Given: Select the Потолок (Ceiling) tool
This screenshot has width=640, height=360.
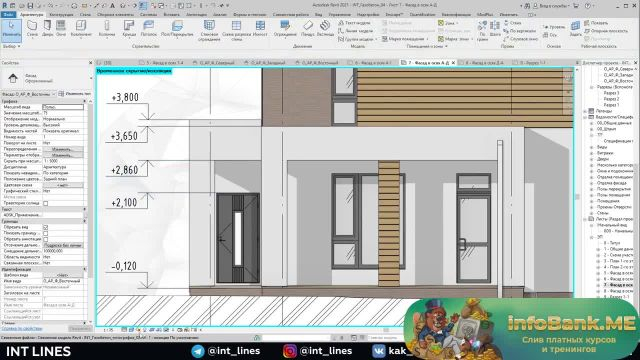Looking at the screenshot, I should [x=149, y=29].
